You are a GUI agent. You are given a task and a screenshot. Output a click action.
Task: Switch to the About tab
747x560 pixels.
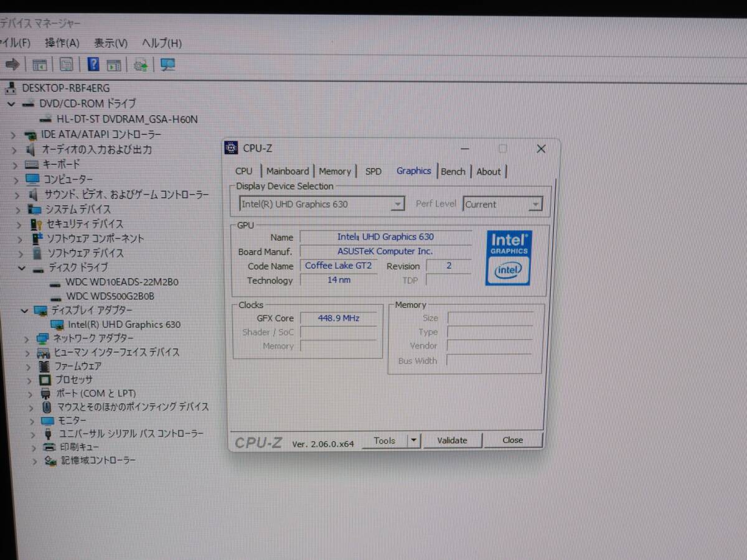(489, 172)
